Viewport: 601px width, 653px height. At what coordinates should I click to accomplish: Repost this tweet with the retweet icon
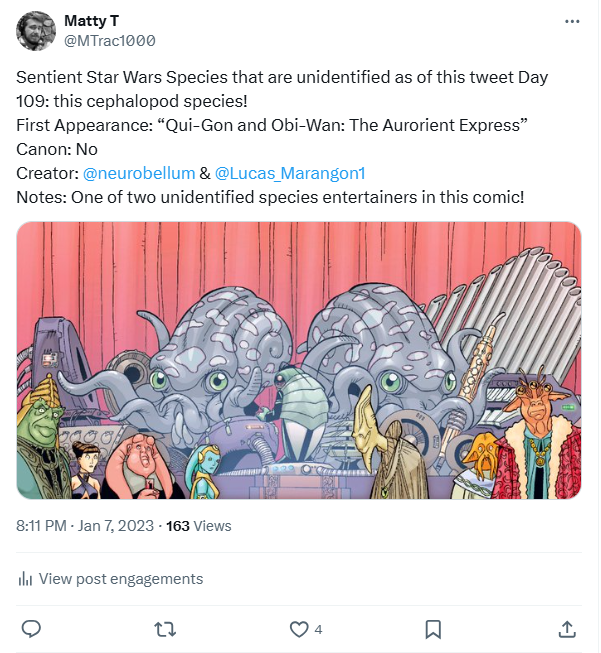[x=166, y=629]
